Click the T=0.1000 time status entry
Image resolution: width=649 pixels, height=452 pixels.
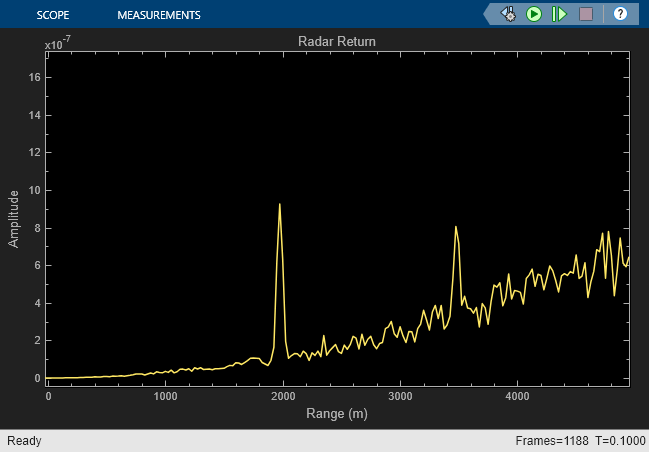(x=620, y=441)
